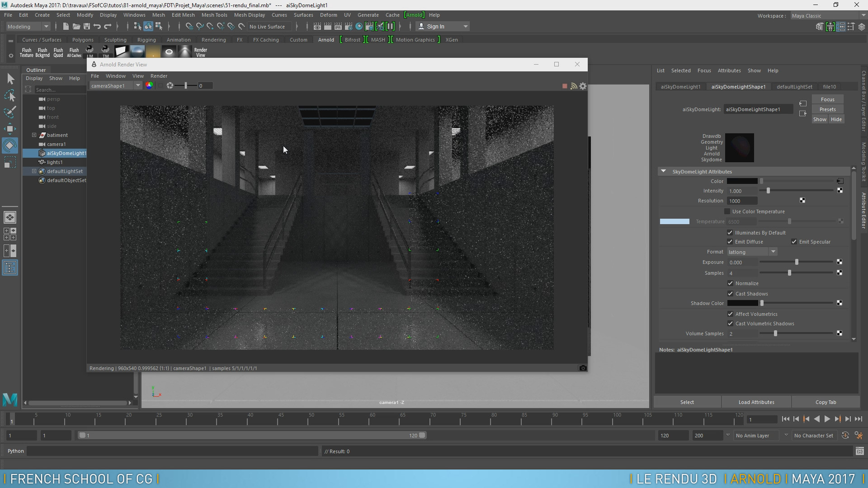Open the Arnold Render View settings gear
The height and width of the screenshot is (488, 868).
click(583, 86)
